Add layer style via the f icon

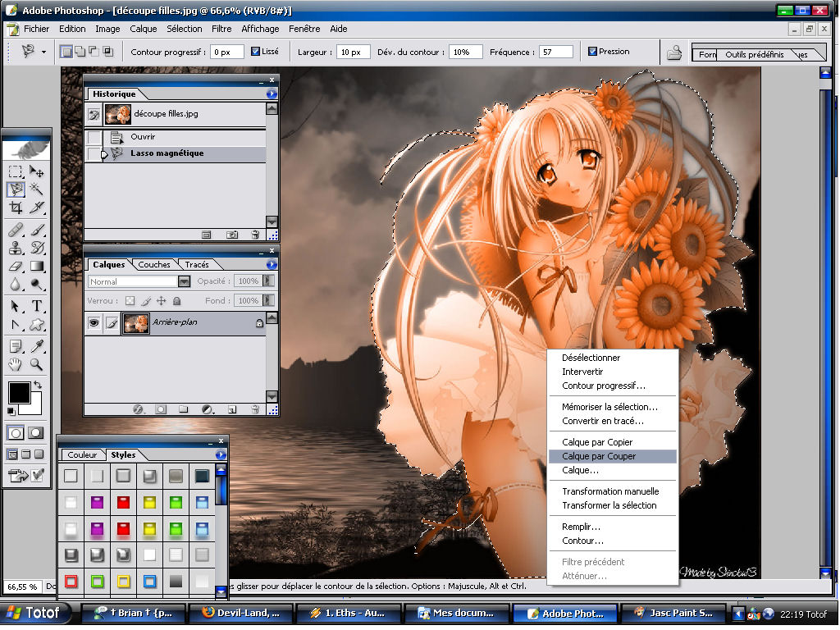(x=138, y=409)
